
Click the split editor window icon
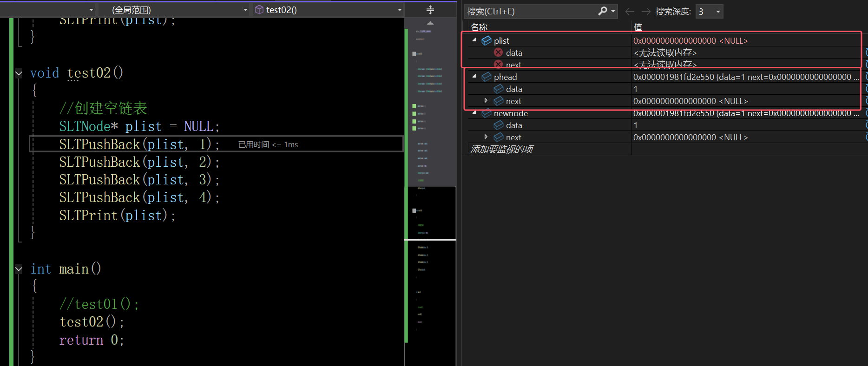pyautogui.click(x=430, y=10)
